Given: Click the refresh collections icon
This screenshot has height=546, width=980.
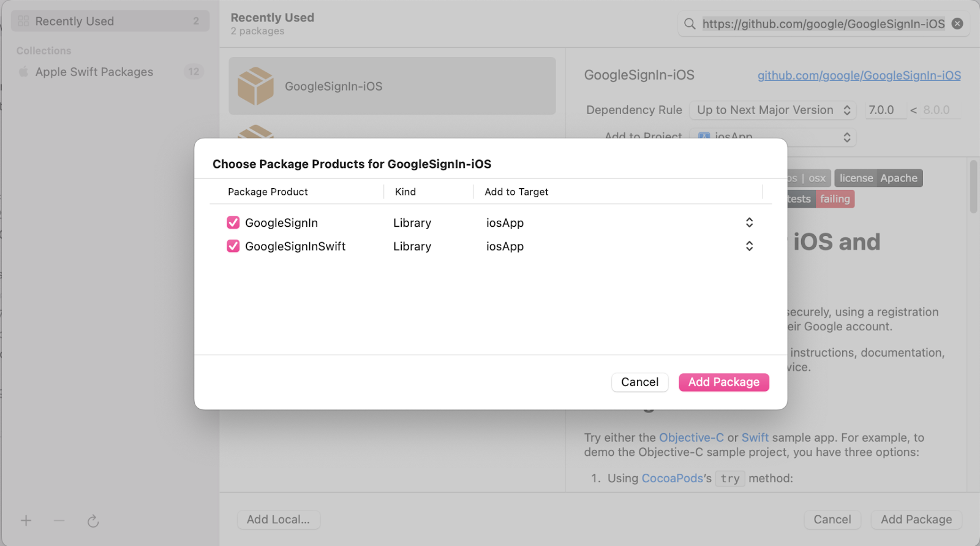Looking at the screenshot, I should pyautogui.click(x=93, y=521).
